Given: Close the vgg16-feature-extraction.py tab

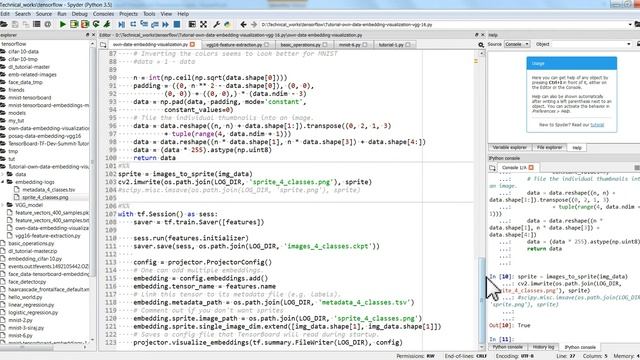Looking at the screenshot, I should pyautogui.click(x=267, y=44).
